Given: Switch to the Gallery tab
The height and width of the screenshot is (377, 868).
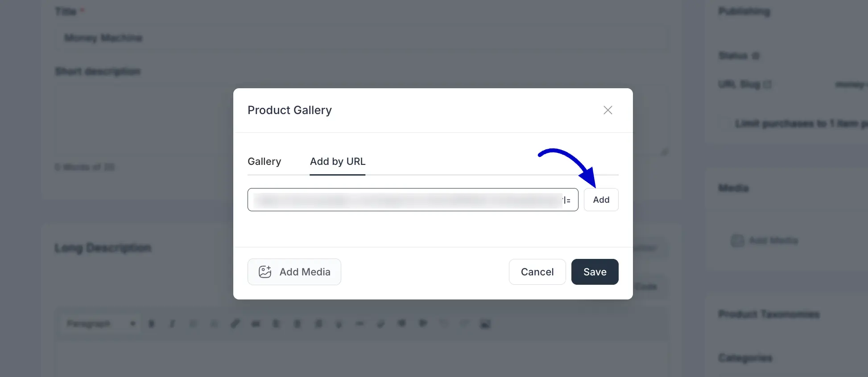Looking at the screenshot, I should pos(264,161).
